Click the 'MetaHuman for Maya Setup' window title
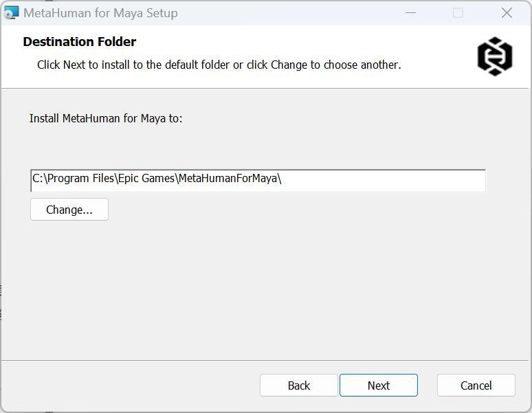The height and width of the screenshot is (413, 532). point(100,13)
